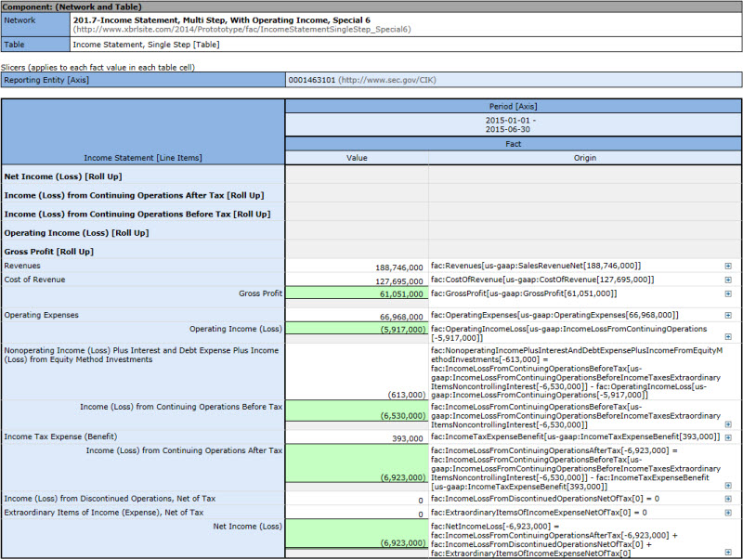Click the 201.7-Income Statement network title
Screen dimensions: 743x560
(x=221, y=20)
